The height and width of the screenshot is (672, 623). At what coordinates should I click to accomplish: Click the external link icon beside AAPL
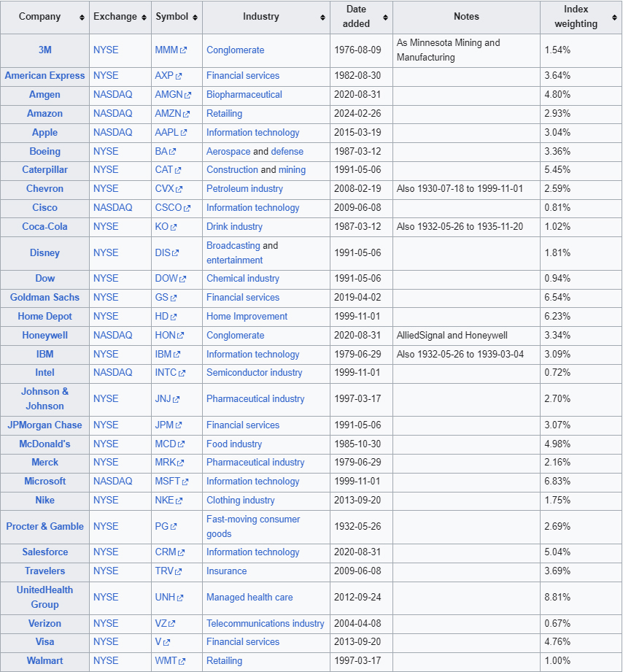pyautogui.click(x=184, y=133)
